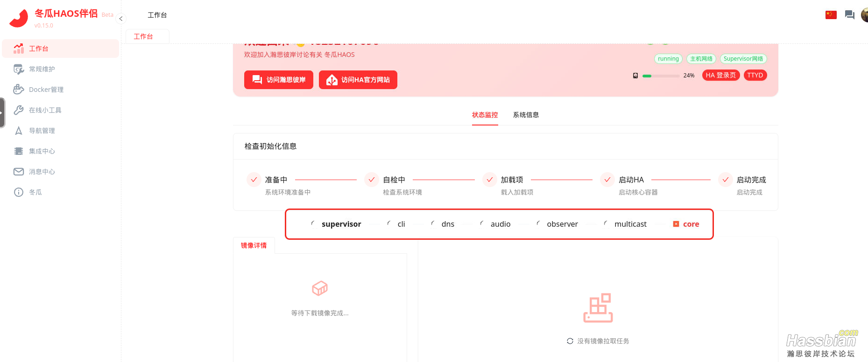Click the red error icon next to core

point(676,224)
